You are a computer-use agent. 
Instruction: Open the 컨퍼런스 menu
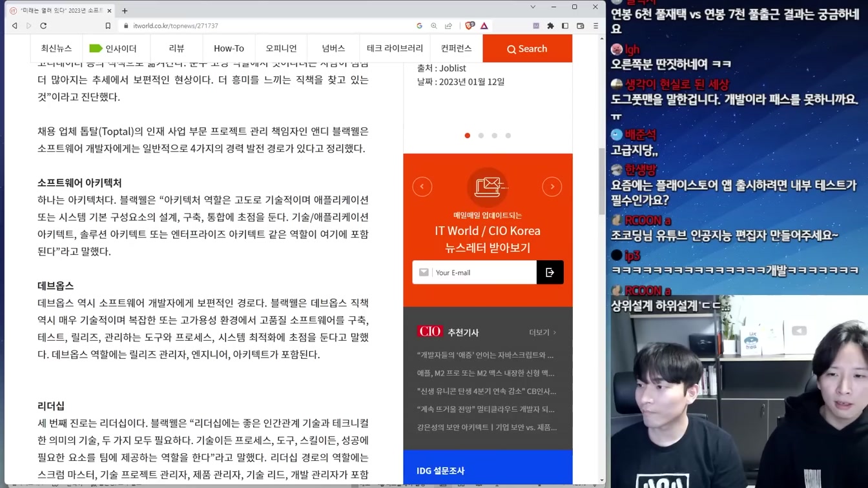click(x=456, y=48)
